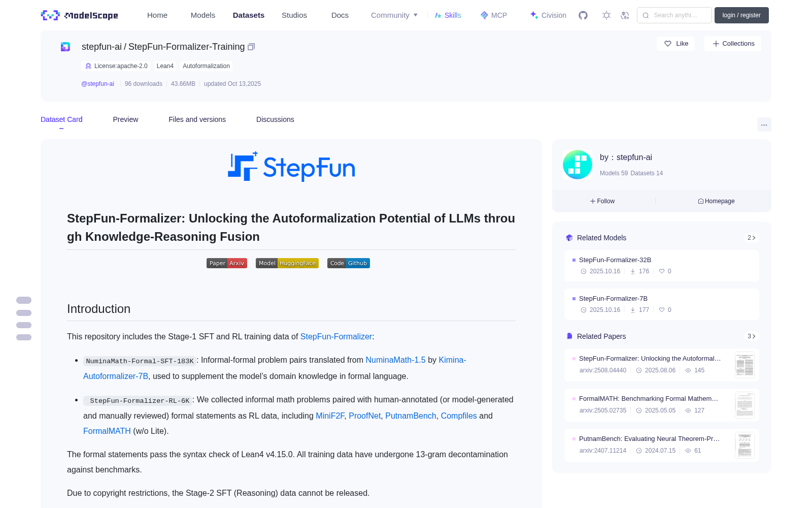
Task: Click login / register button
Action: pos(741,15)
